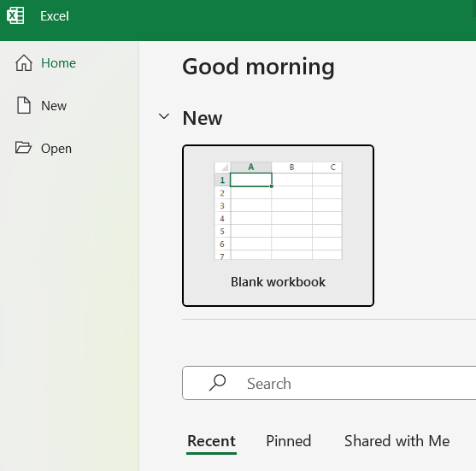The width and height of the screenshot is (476, 471).
Task: Go to Home in the sidebar
Action: pos(45,63)
